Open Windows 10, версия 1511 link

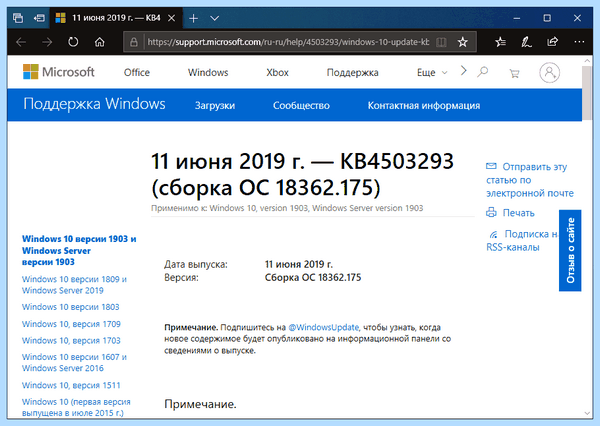(71, 385)
